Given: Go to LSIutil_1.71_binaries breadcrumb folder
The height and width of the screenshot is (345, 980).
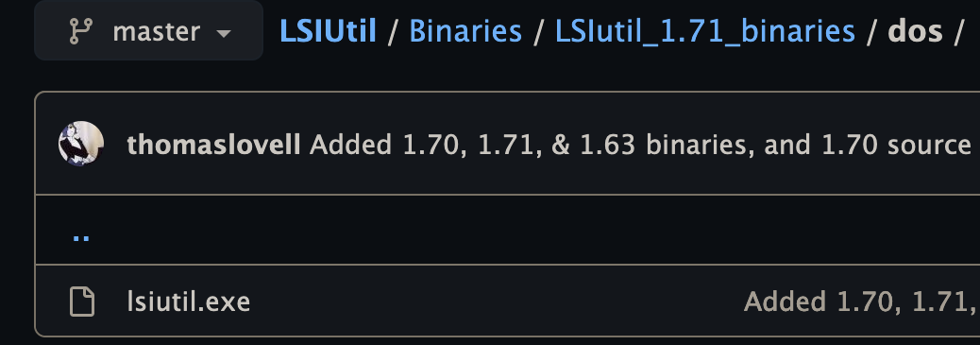Looking at the screenshot, I should click(705, 31).
